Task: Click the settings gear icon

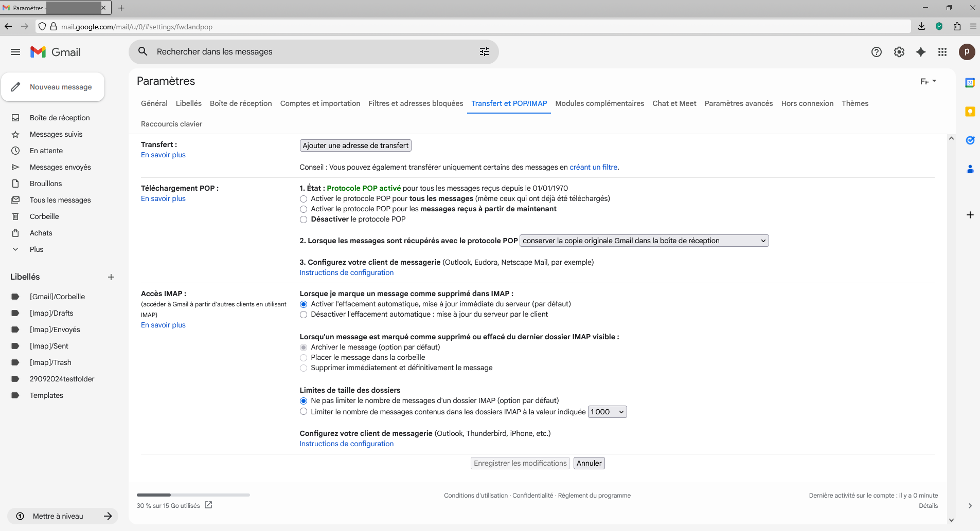Action: (899, 52)
